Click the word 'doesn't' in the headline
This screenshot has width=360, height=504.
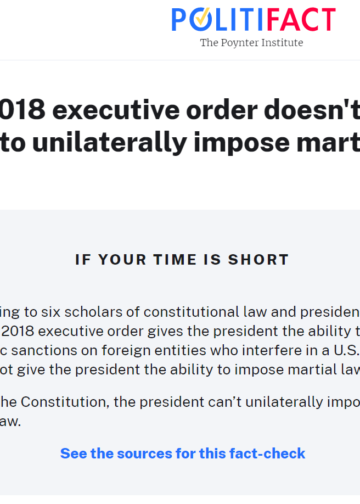(312, 110)
